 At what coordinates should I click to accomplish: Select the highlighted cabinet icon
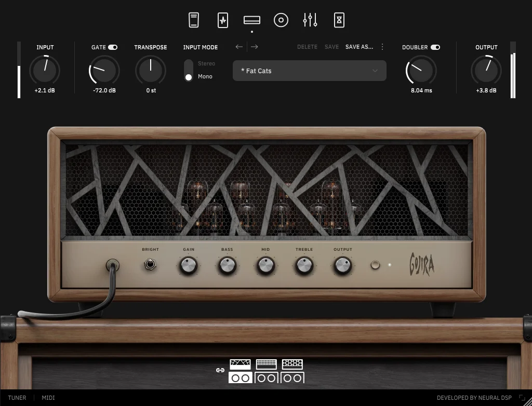[240, 377]
